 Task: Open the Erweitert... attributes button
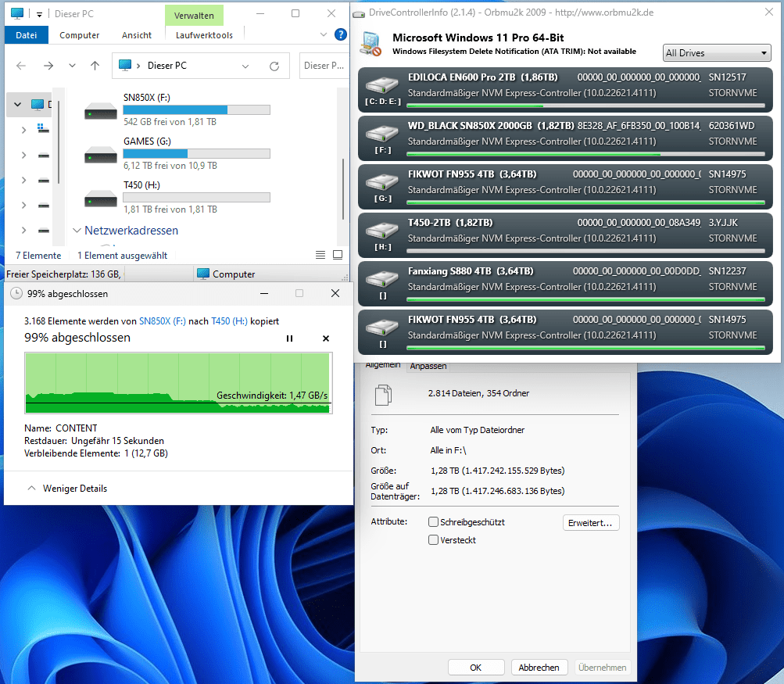590,522
